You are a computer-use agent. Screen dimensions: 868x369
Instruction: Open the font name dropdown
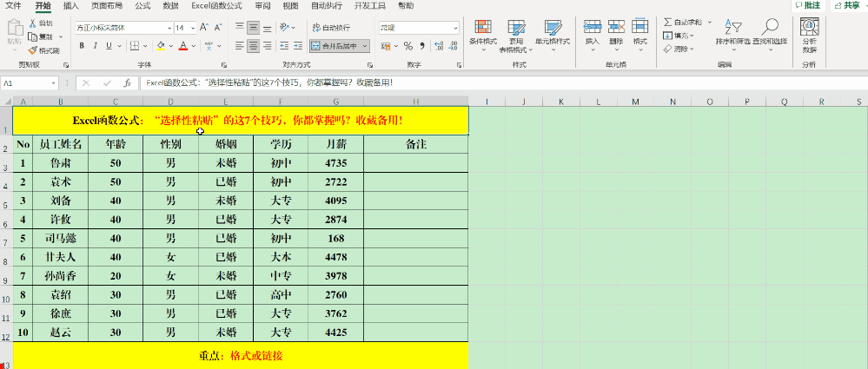[x=169, y=28]
